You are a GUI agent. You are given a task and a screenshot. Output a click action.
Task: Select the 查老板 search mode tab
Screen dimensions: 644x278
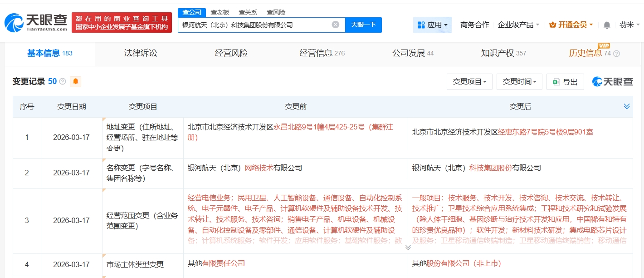[220, 12]
